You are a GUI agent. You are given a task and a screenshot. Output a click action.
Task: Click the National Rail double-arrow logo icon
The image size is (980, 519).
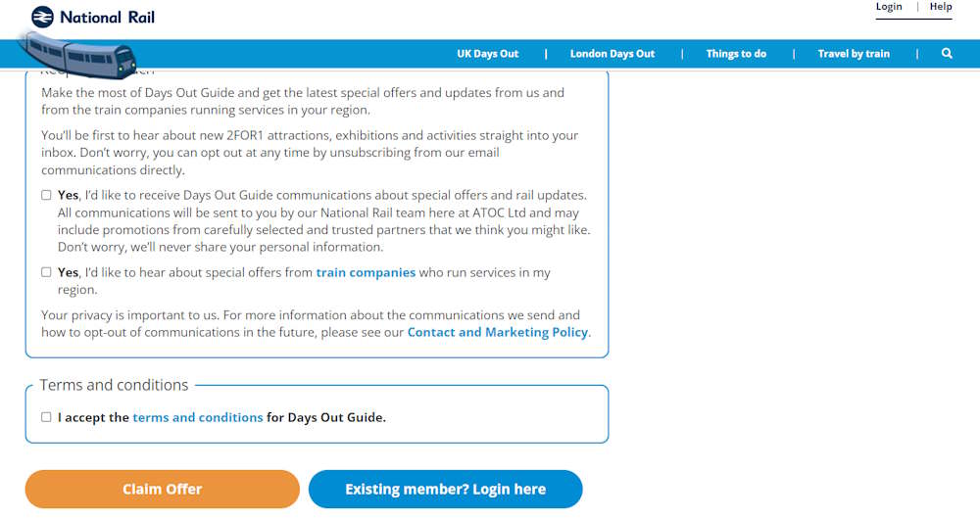(x=42, y=17)
